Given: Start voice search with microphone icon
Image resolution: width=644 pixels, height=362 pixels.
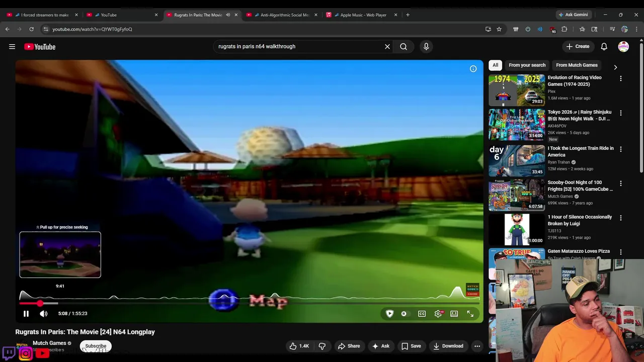Looking at the screenshot, I should [x=426, y=47].
